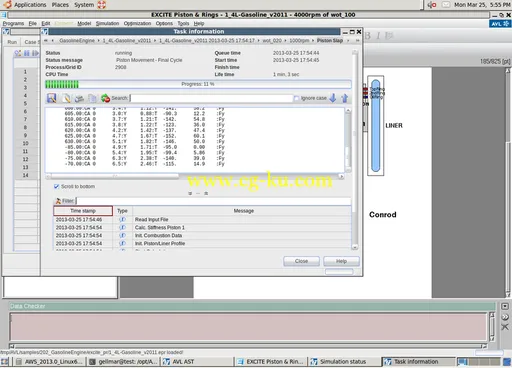Switch to the gellmar@test terminal in the taskbar
Image resolution: width=512 pixels, height=368 pixels.
click(x=123, y=362)
